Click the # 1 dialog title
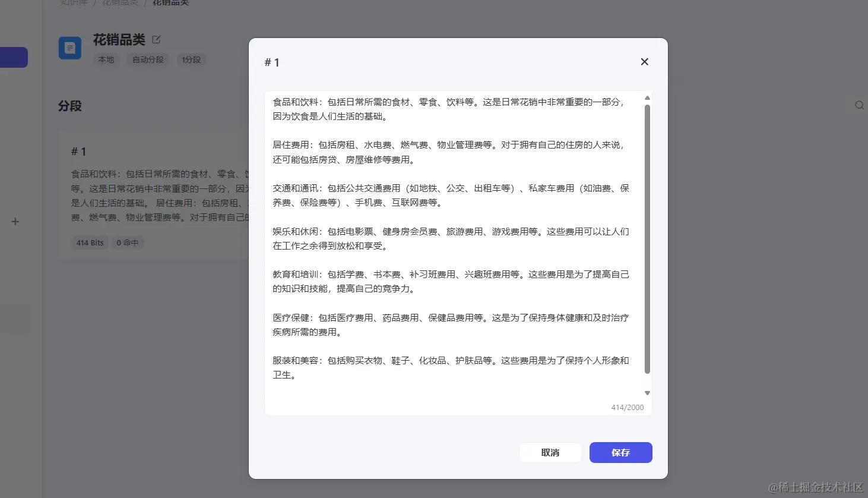 (x=272, y=62)
